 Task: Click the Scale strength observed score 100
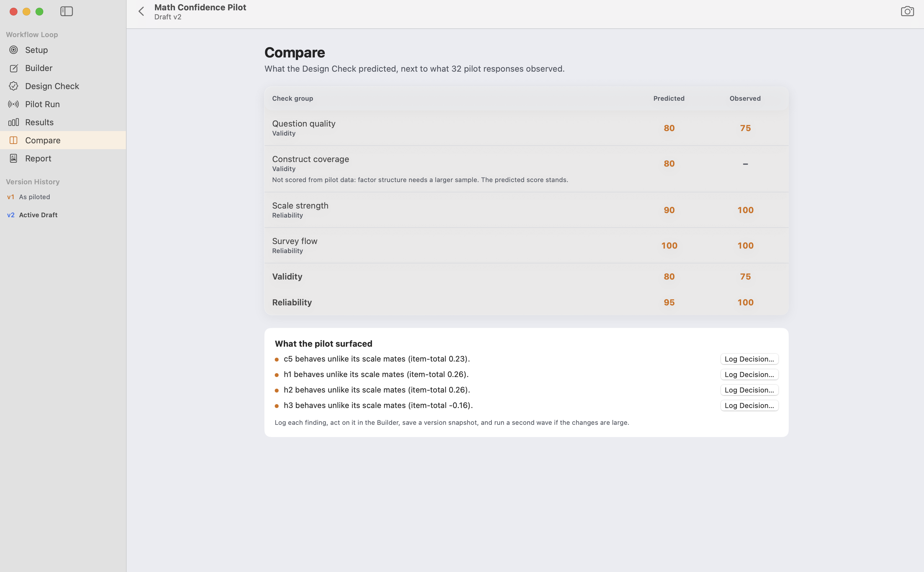(745, 210)
